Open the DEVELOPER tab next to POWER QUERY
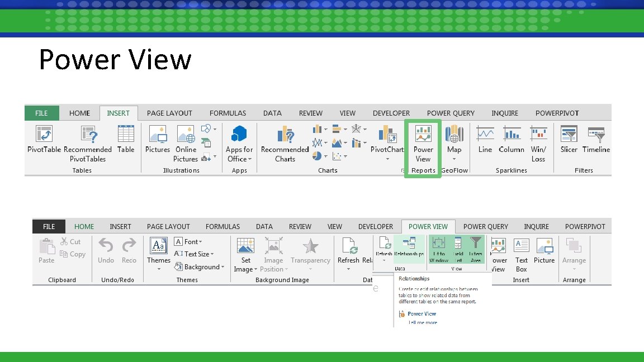Screen dimensions: 644x362 pyautogui.click(x=391, y=113)
